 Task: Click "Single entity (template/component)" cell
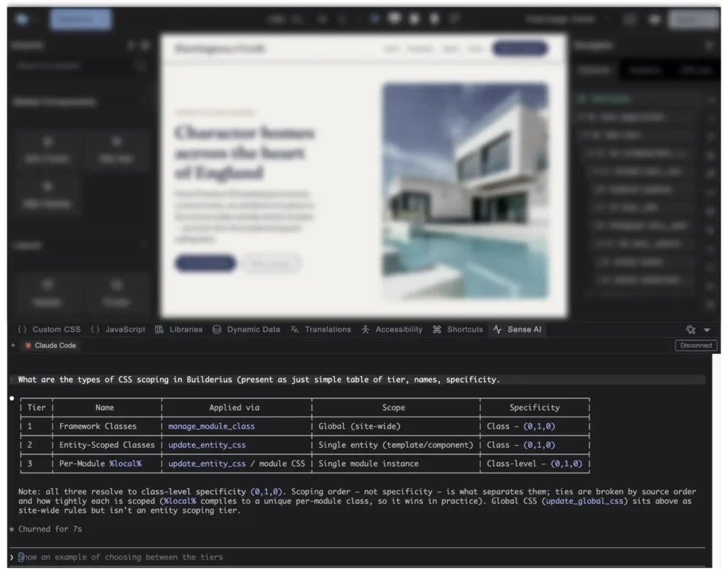pos(395,445)
